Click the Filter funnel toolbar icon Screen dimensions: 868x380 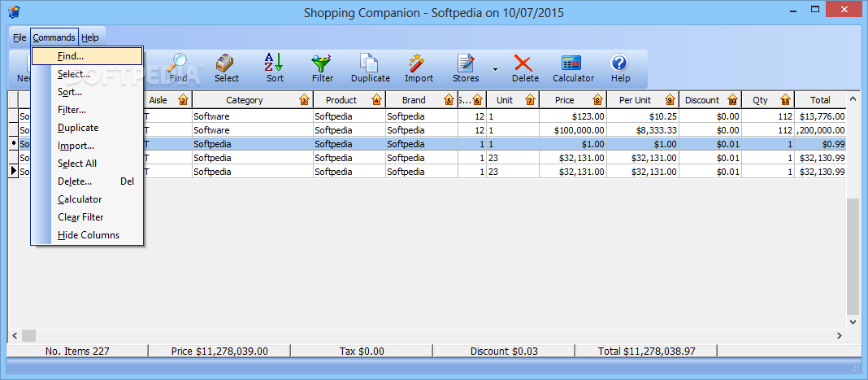point(322,62)
